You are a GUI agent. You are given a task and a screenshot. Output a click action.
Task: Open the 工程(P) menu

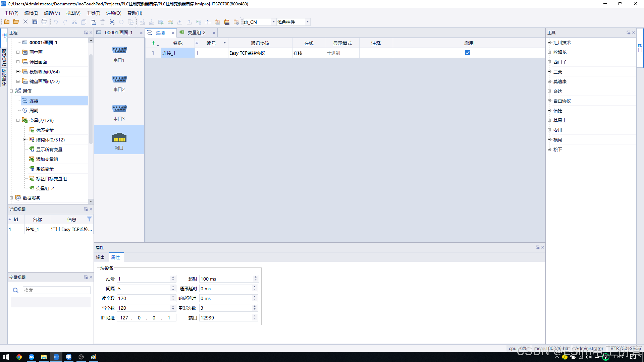[11, 13]
